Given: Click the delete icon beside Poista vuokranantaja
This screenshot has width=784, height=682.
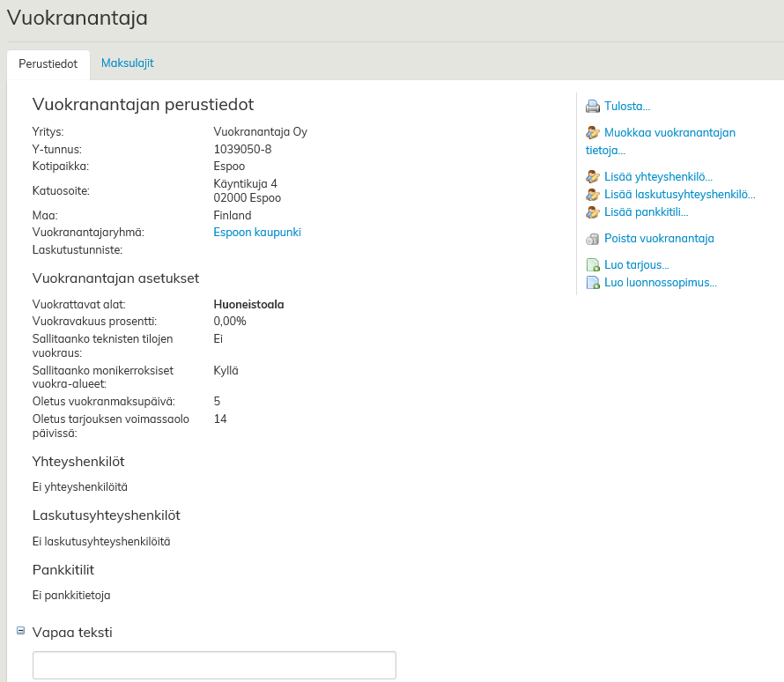Looking at the screenshot, I should click(593, 239).
